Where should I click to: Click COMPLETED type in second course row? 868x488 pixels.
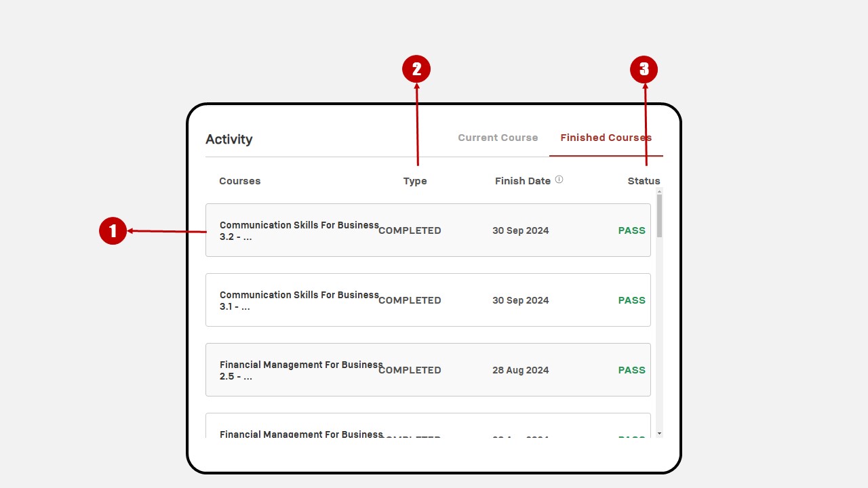[x=410, y=300]
